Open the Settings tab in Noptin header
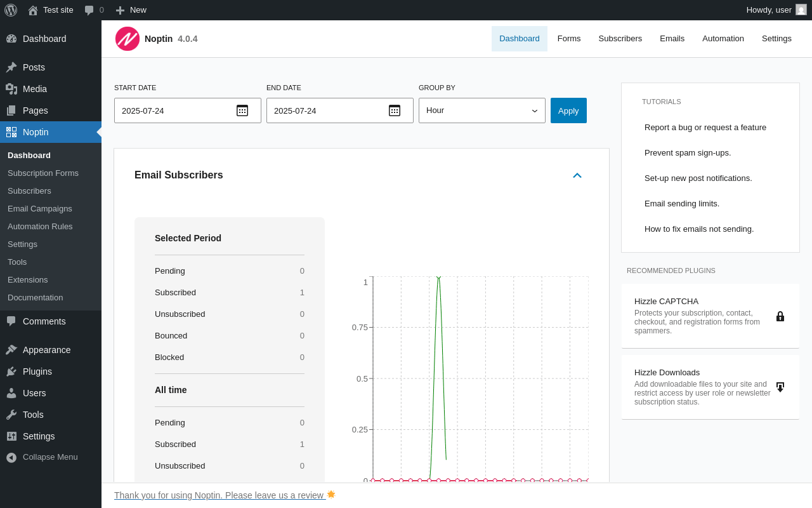Viewport: 812px width, 508px height. coord(776,39)
